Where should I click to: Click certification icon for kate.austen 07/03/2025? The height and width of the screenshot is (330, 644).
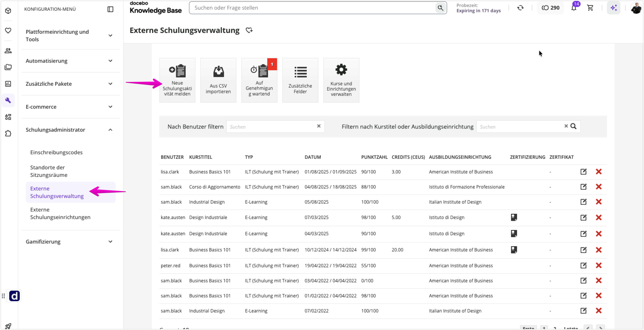click(514, 217)
